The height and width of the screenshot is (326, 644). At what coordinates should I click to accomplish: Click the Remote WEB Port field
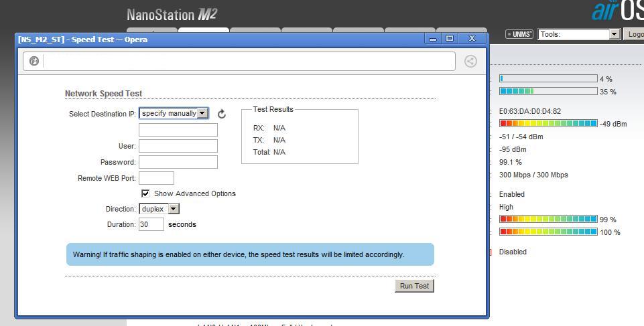coord(157,178)
